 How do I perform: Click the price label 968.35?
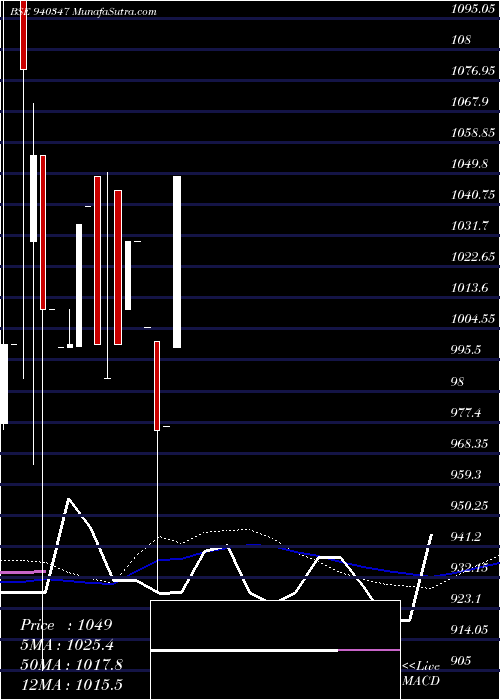point(470,443)
